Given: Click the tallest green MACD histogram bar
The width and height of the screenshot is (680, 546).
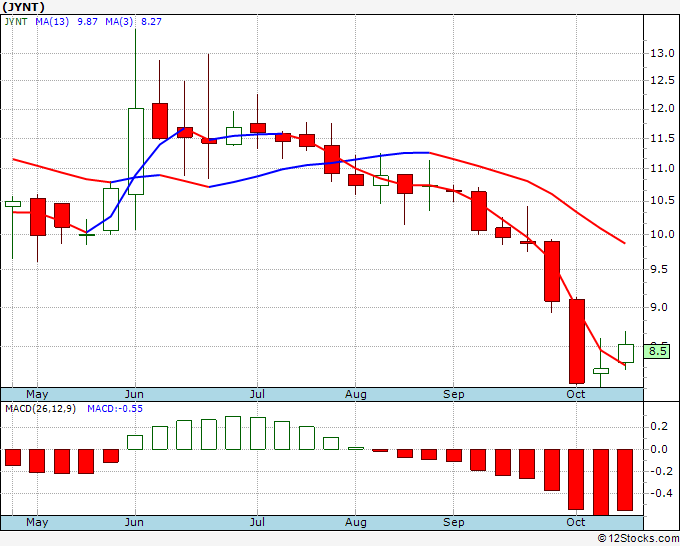Looking at the screenshot, I should (233, 433).
